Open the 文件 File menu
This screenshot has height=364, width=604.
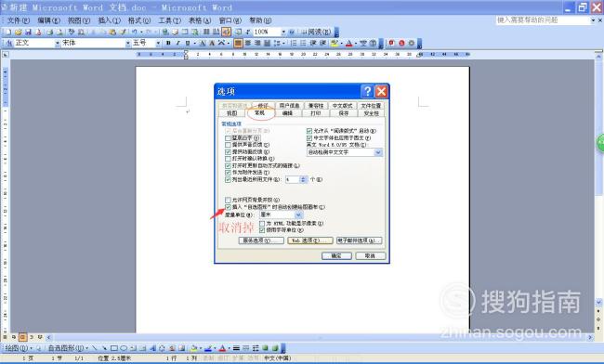coord(18,20)
